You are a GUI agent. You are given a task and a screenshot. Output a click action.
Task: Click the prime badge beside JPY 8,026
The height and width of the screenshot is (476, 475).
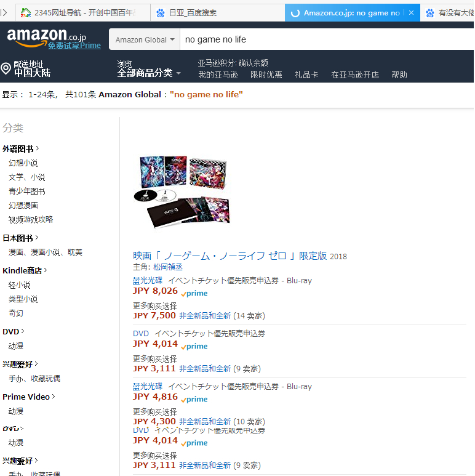(194, 294)
